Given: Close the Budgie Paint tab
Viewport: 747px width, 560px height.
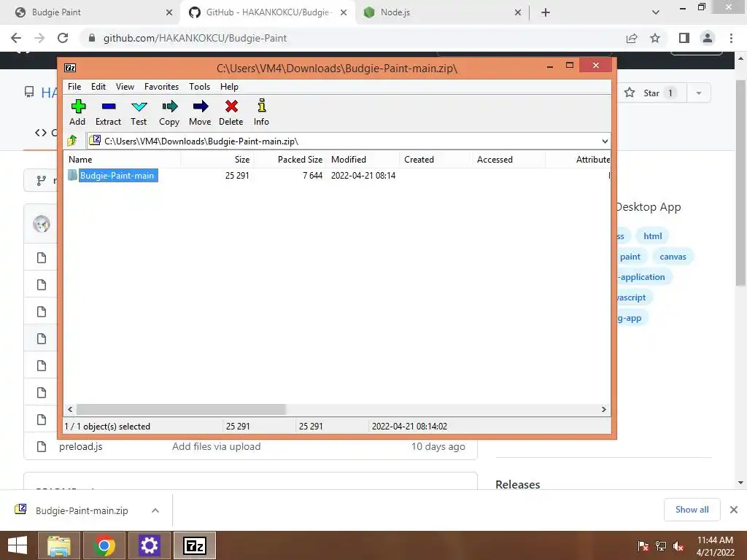Looking at the screenshot, I should [169, 12].
